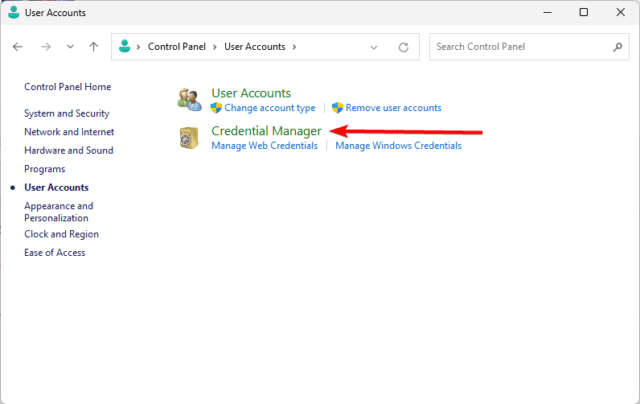This screenshot has height=404, width=640.
Task: Click the Up arrow to parent folder
Action: pos(93,47)
